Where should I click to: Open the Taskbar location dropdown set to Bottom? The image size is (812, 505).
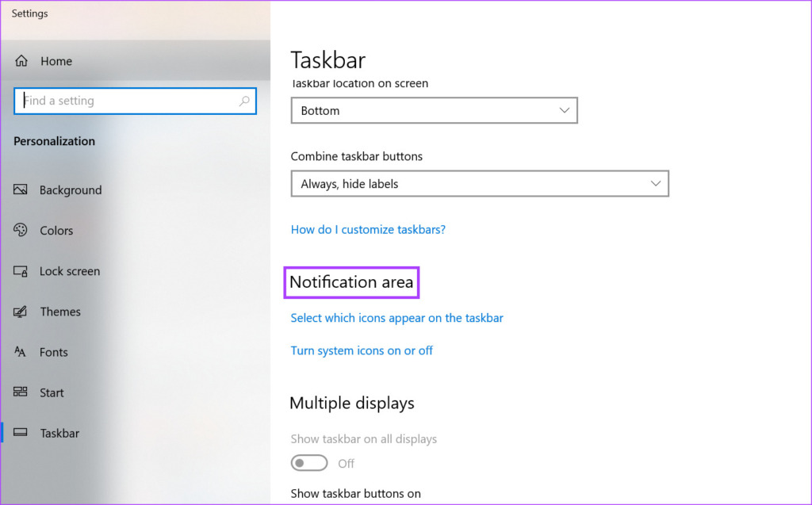(x=434, y=110)
